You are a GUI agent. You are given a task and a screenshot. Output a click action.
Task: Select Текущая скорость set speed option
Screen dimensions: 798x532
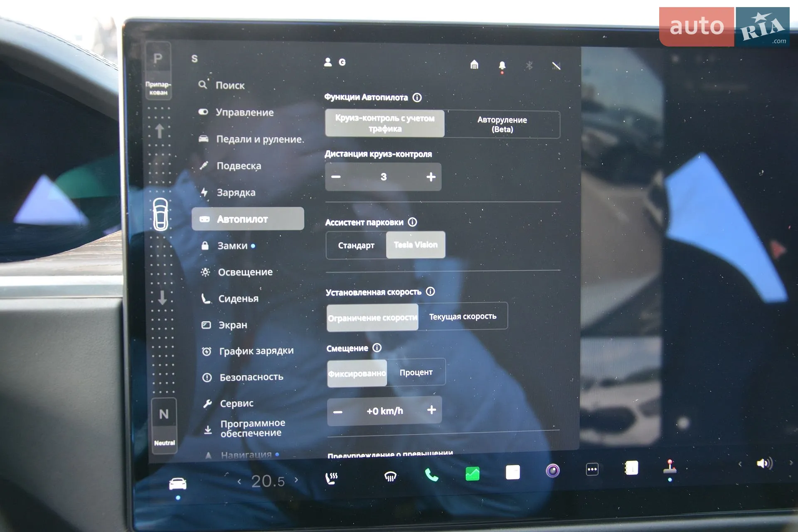click(x=463, y=316)
